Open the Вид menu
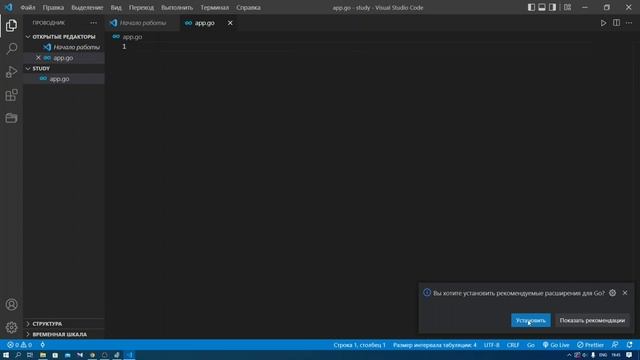640x360 pixels. (116, 8)
